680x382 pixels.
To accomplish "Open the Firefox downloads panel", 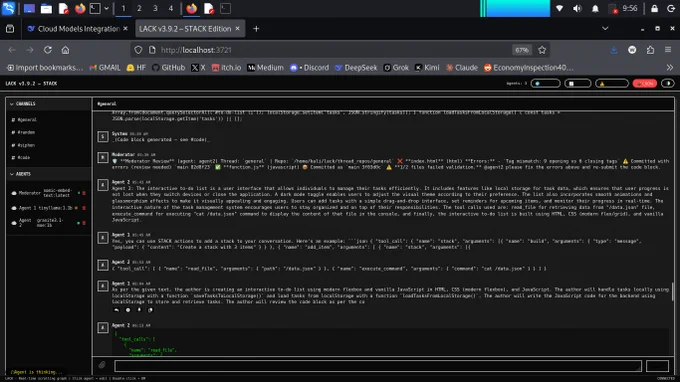I will click(614, 50).
